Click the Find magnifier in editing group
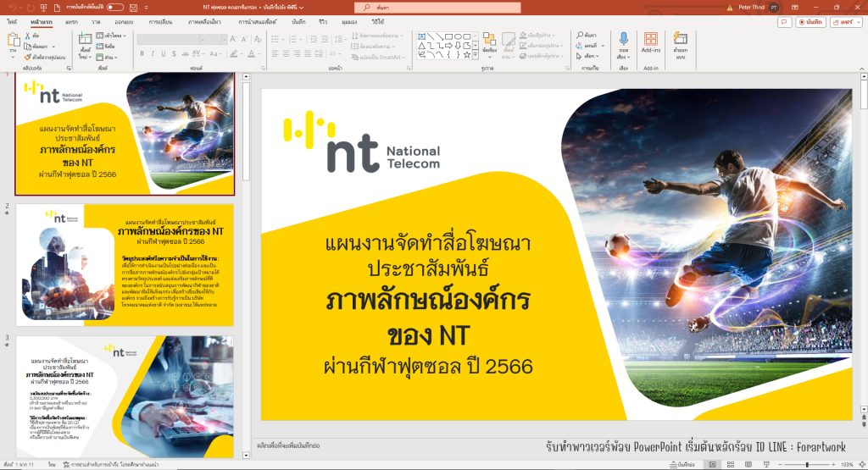 580,36
